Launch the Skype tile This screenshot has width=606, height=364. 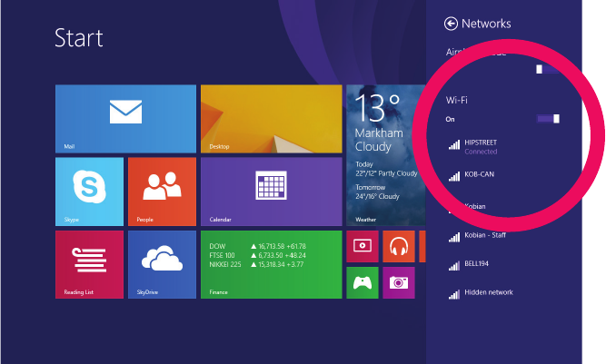(x=89, y=192)
